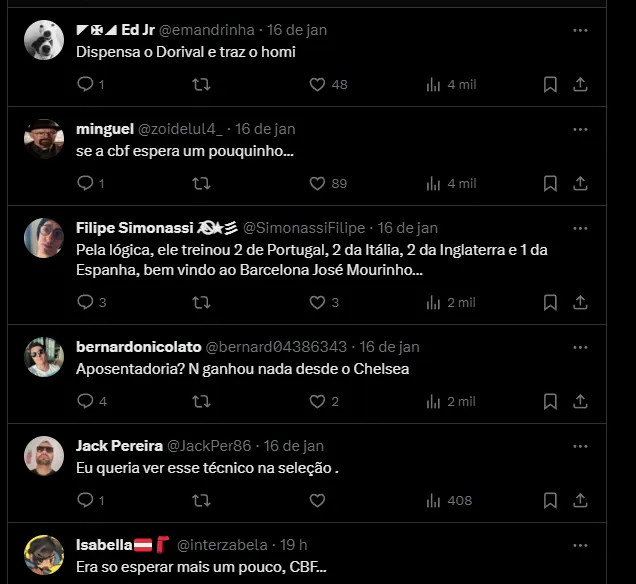Image resolution: width=636 pixels, height=584 pixels.
Task: Click Isabella's profile avatar
Action: (44, 555)
